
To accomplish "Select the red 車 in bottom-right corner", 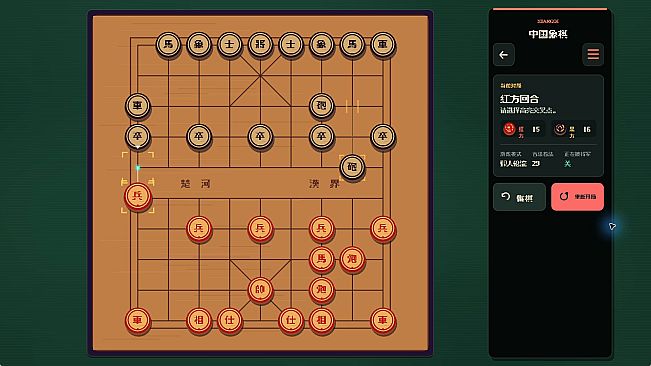I will coord(383,320).
